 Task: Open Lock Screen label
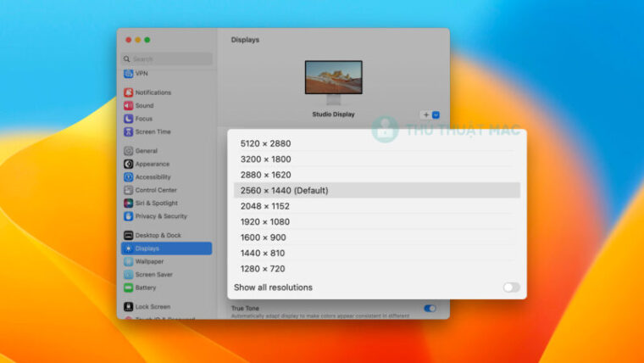click(x=153, y=307)
